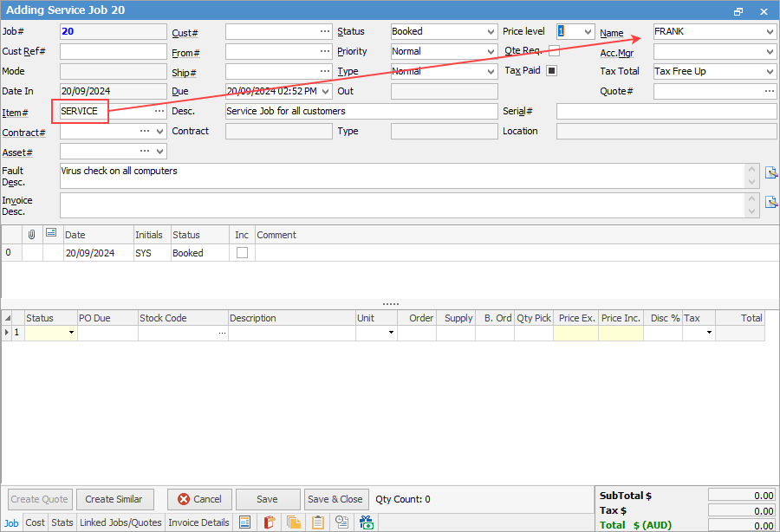Toggle the Tax Paid checkbox
The height and width of the screenshot is (532, 780).
click(551, 71)
